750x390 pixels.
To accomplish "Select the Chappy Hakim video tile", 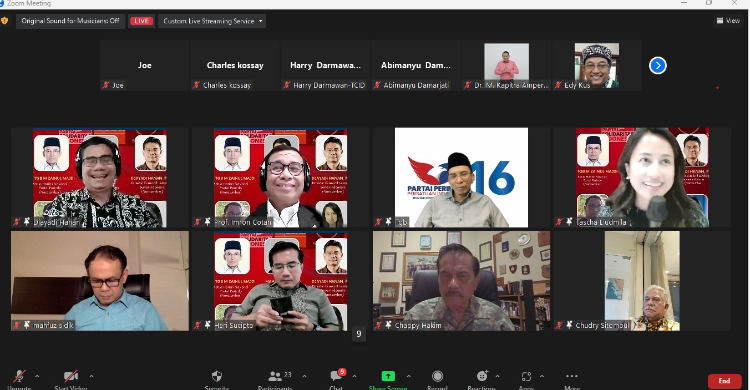I will [461, 281].
